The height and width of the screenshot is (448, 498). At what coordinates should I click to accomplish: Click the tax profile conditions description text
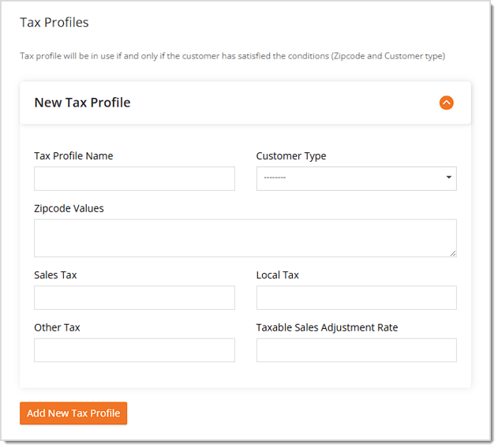click(x=233, y=56)
